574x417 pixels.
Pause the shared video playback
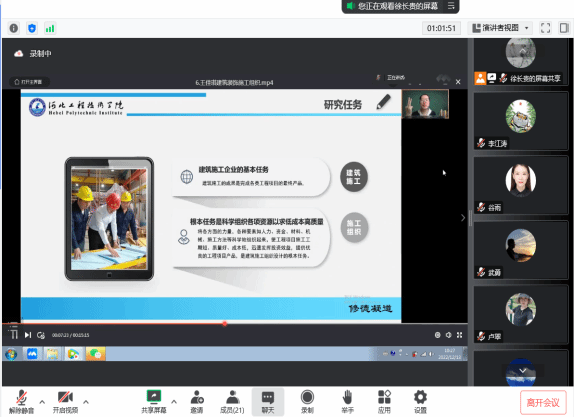[x=14, y=335]
